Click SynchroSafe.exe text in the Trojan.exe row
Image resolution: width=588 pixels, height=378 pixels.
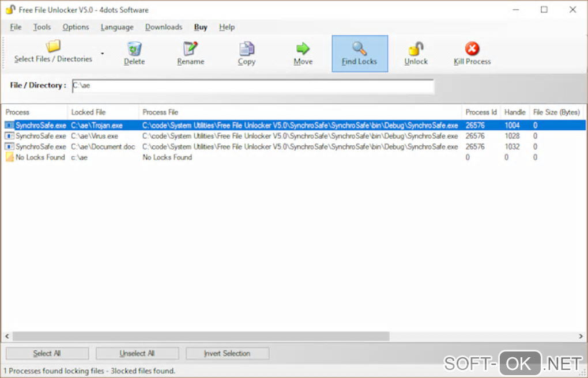[41, 125]
